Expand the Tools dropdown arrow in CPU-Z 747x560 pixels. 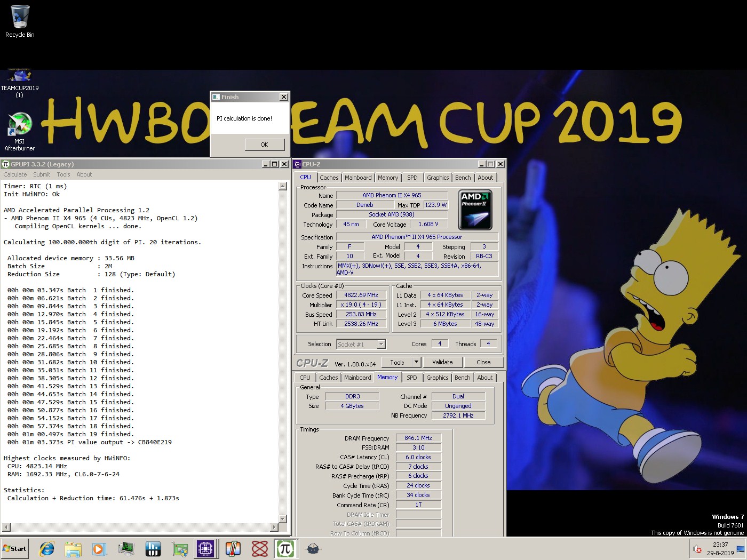click(416, 362)
